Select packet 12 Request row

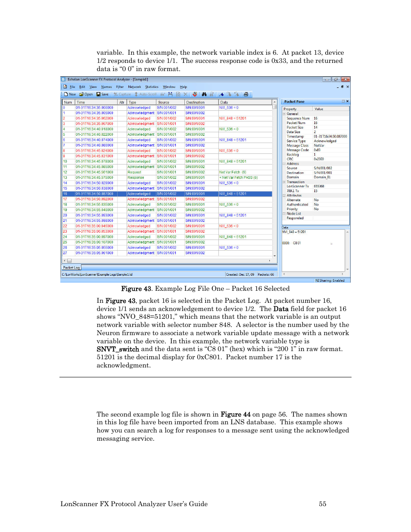coord(167,172)
